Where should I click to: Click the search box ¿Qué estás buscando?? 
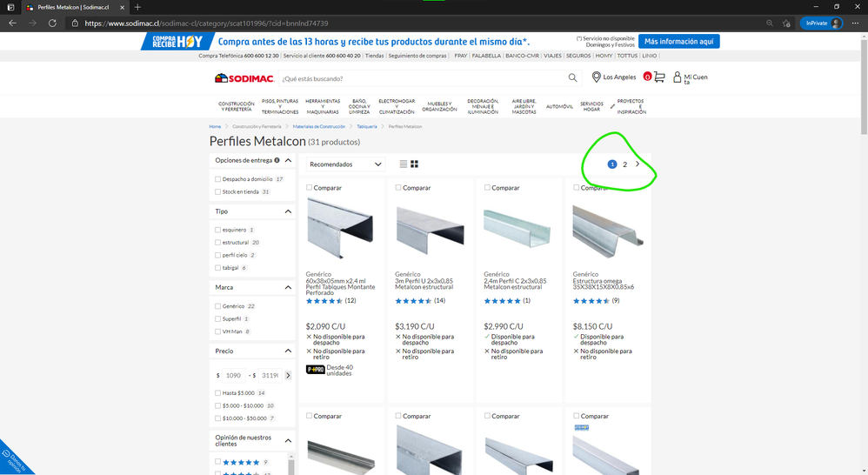click(424, 78)
